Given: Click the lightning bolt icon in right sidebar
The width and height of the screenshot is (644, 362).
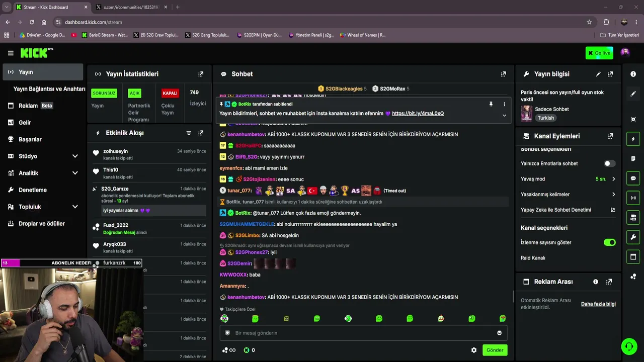Looking at the screenshot, I should click(x=633, y=139).
